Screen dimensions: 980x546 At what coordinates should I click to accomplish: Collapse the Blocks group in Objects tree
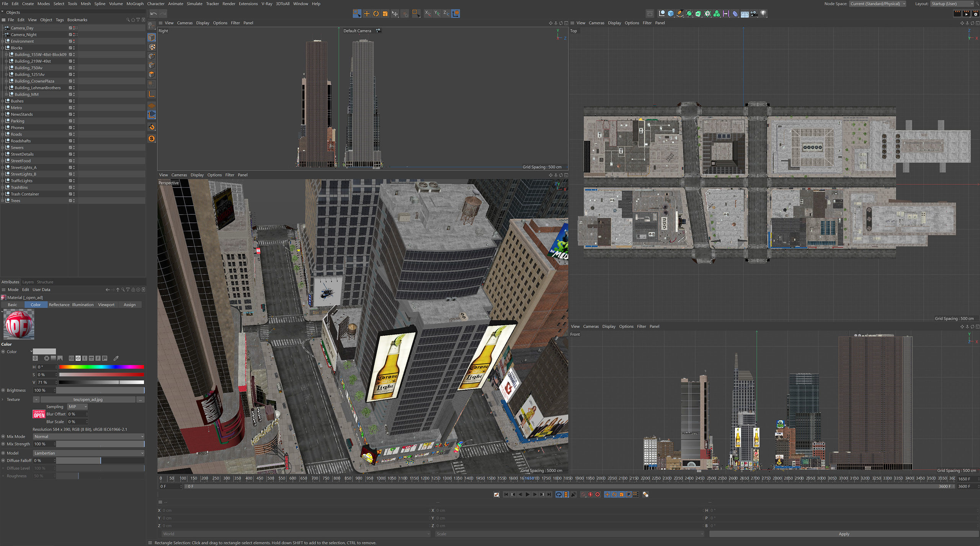click(3, 48)
